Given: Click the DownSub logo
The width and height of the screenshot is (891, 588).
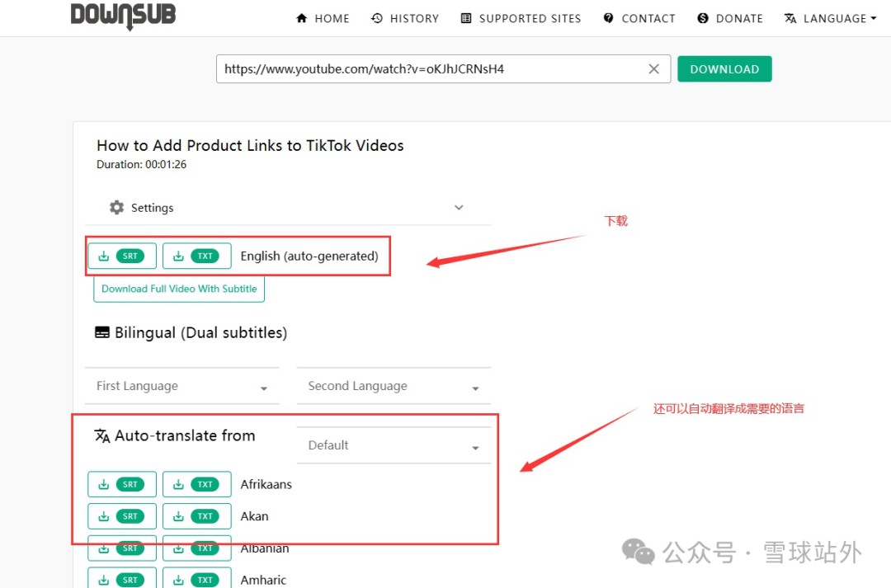Looking at the screenshot, I should click(x=123, y=16).
